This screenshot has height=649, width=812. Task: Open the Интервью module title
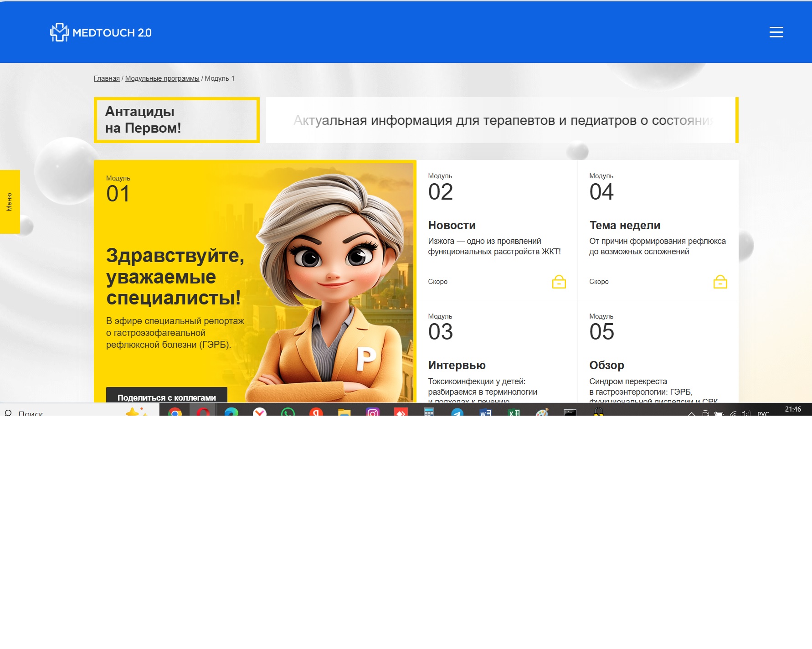(457, 365)
